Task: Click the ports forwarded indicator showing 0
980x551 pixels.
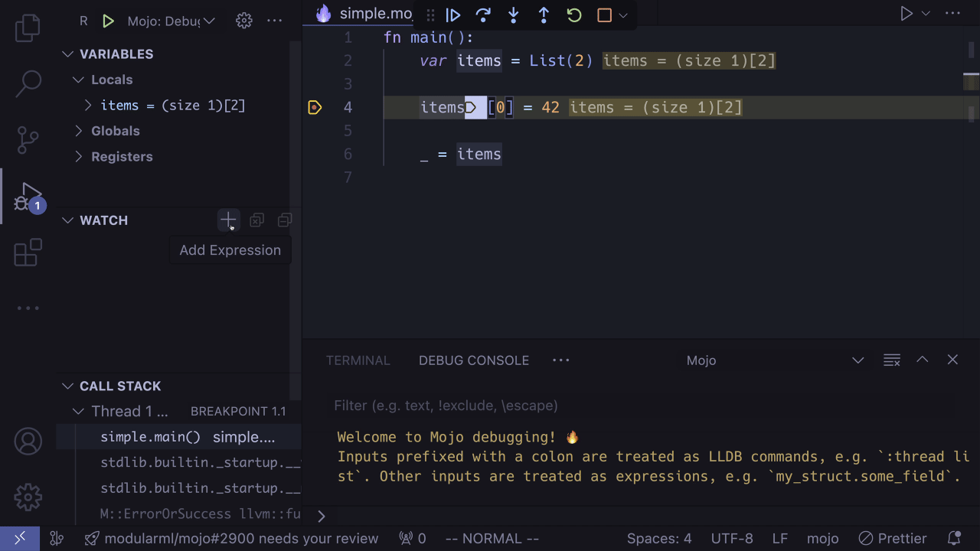Action: click(413, 539)
